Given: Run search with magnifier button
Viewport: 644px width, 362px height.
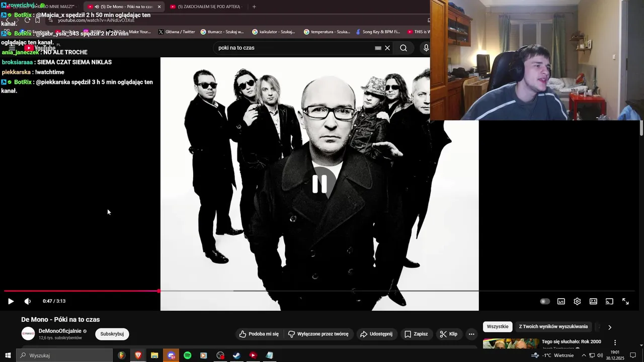Looking at the screenshot, I should click(x=404, y=48).
